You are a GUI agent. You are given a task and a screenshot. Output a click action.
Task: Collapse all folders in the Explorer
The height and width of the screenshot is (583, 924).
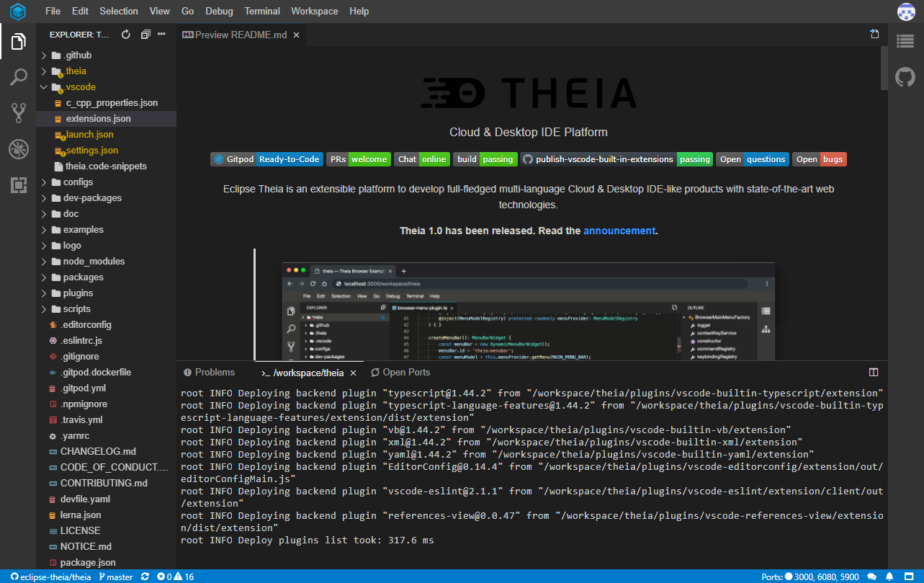click(145, 34)
